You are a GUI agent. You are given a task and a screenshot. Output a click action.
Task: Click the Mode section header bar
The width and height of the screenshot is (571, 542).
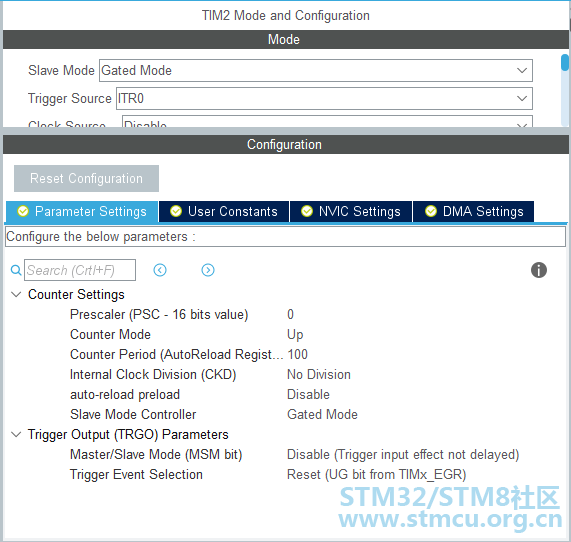(x=286, y=39)
